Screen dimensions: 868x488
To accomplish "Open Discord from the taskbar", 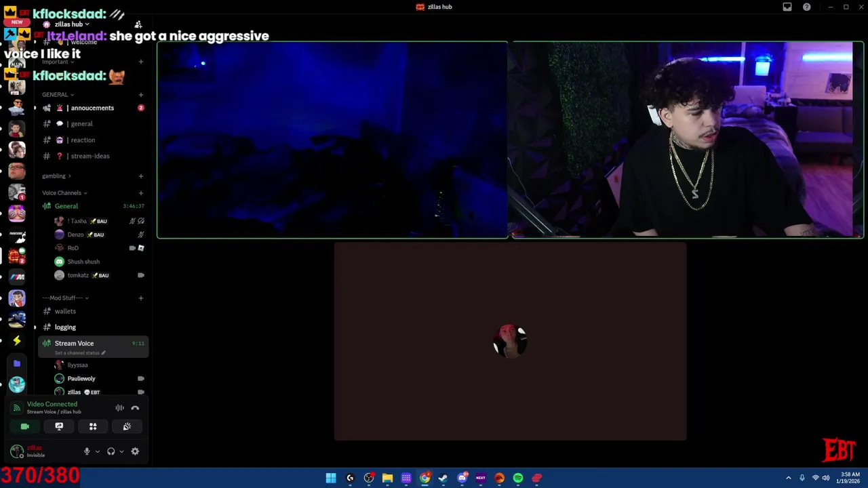I will point(462,478).
